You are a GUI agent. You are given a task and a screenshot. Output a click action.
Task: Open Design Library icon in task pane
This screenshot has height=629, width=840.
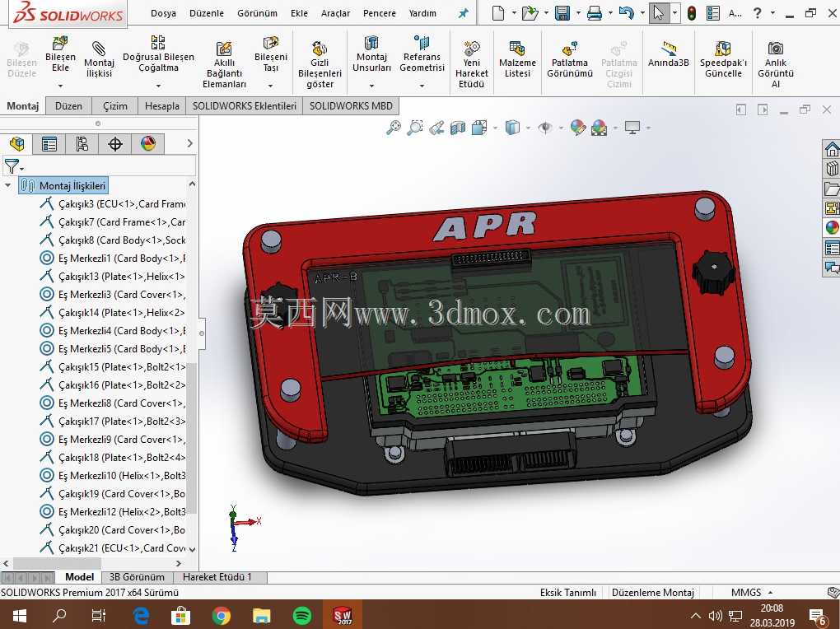tap(832, 169)
